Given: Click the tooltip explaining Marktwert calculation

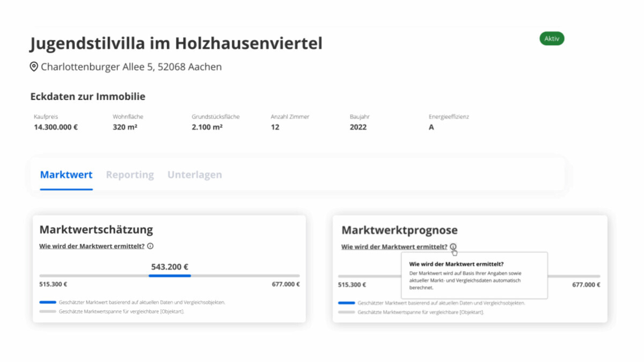Looking at the screenshot, I should pos(474,276).
